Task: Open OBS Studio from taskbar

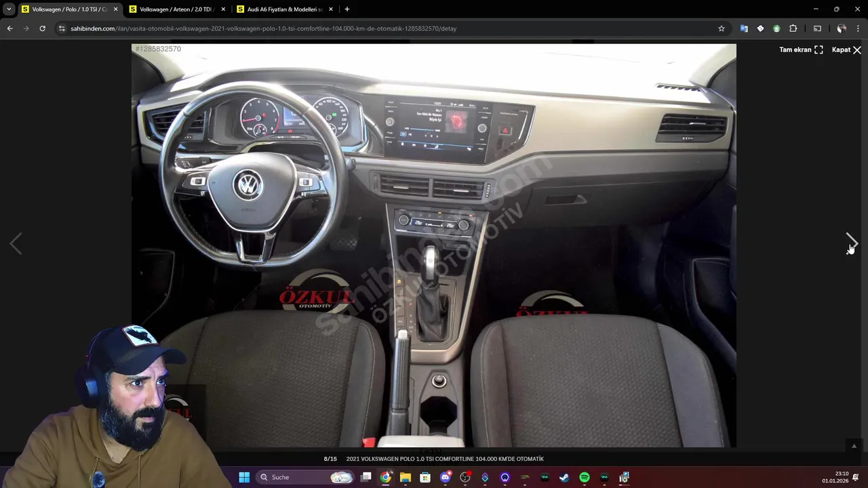Action: pyautogui.click(x=465, y=477)
